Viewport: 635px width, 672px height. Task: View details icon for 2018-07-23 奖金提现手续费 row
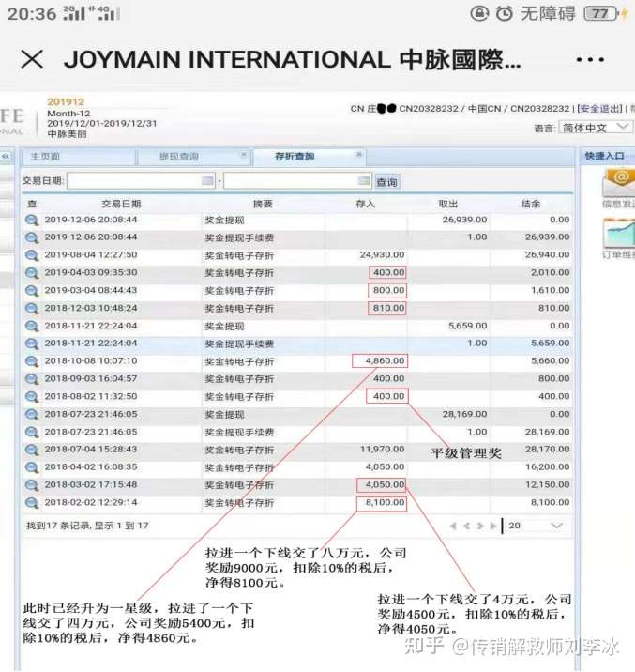[32, 432]
